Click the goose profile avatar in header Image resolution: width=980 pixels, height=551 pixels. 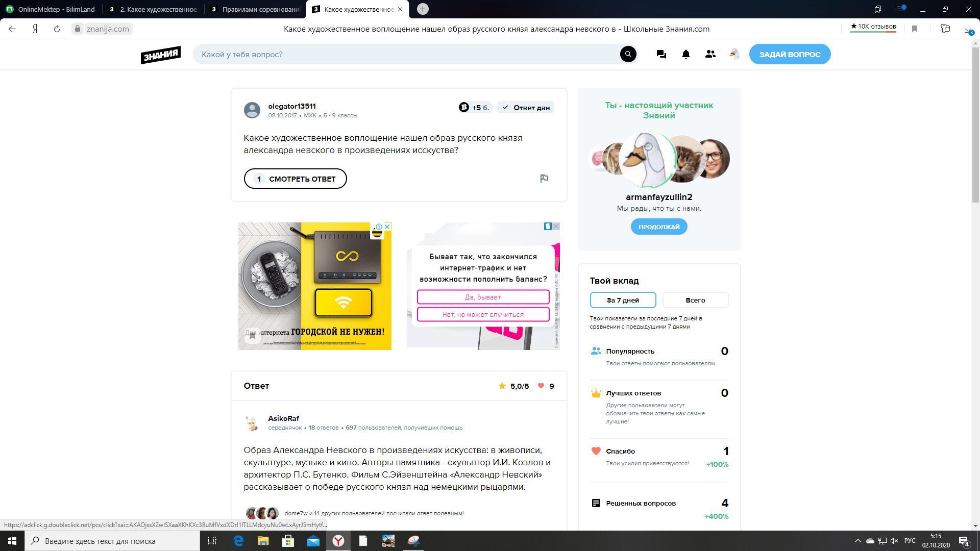(734, 54)
